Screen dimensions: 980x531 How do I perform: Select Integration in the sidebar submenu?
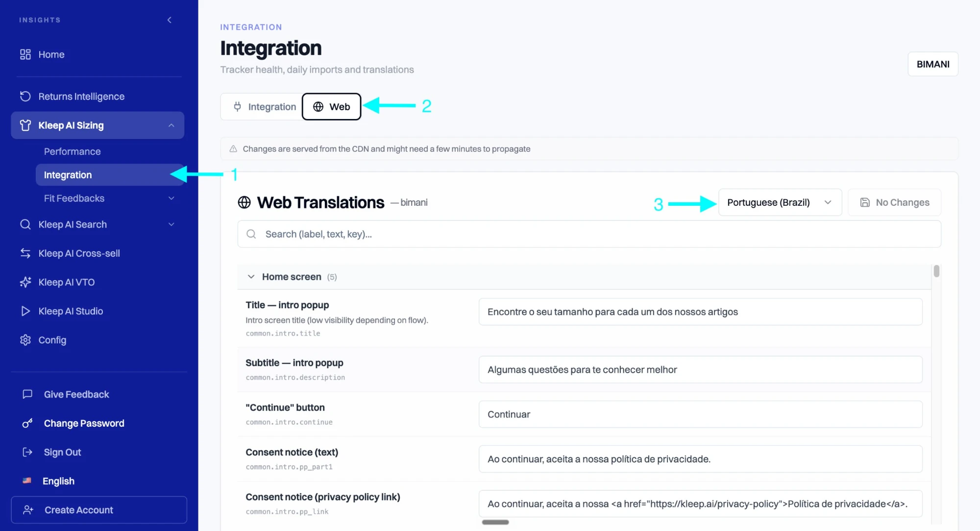point(109,175)
